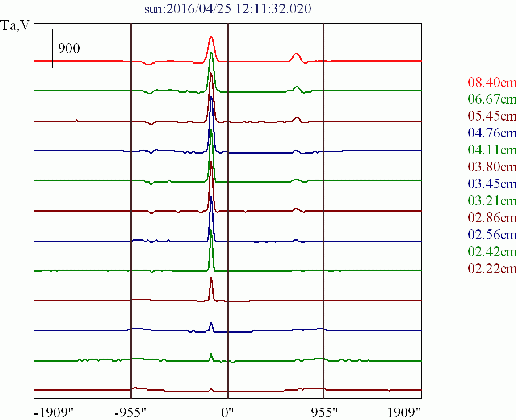The image size is (516, 420).
Task: Click the 03.80cm legend label
Action: pos(491,167)
